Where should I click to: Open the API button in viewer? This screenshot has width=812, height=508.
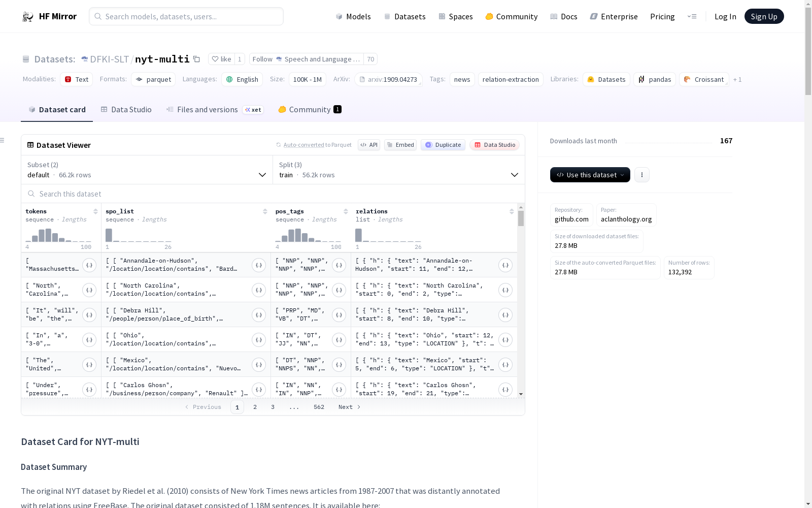[369, 145]
